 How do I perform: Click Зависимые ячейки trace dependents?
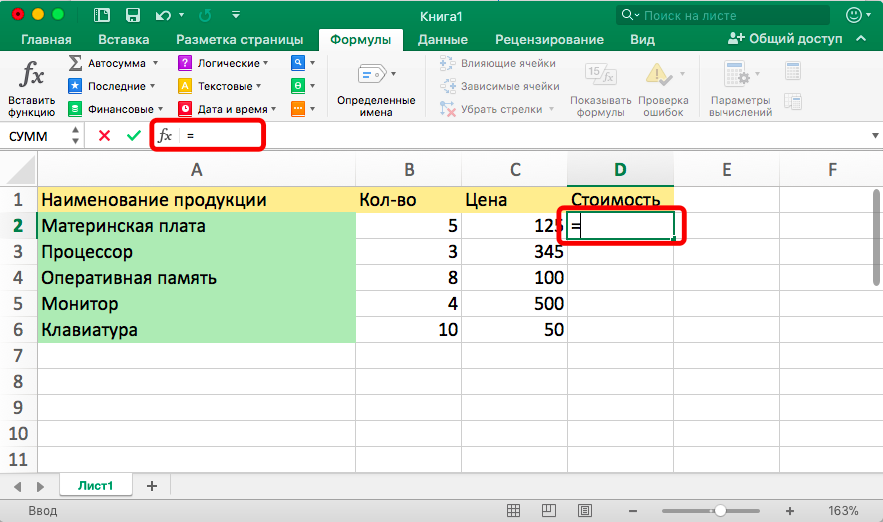pyautogui.click(x=500, y=86)
